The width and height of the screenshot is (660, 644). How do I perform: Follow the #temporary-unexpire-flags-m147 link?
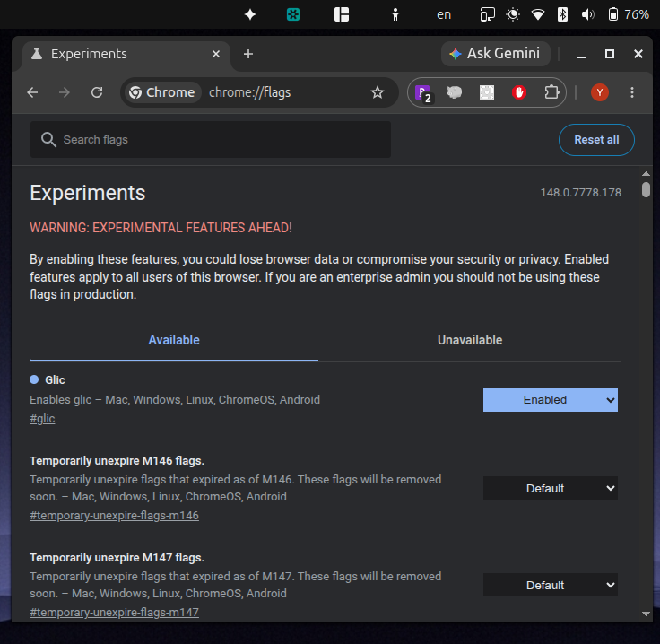(x=114, y=613)
